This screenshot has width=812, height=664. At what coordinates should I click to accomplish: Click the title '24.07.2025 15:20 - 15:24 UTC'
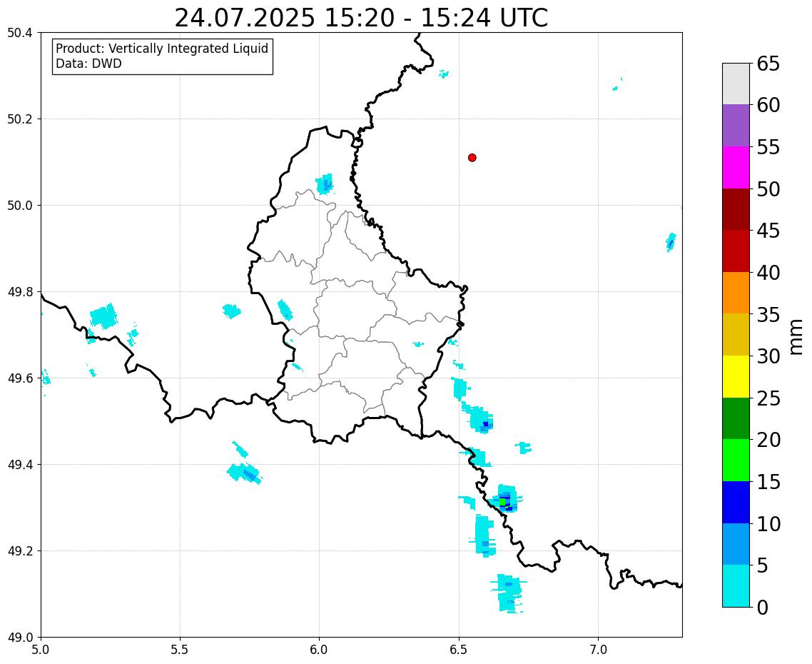361,18
